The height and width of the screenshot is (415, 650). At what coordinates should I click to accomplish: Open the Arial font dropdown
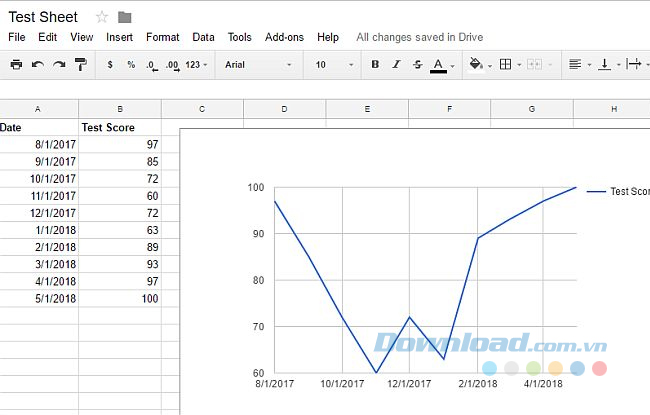click(x=259, y=65)
